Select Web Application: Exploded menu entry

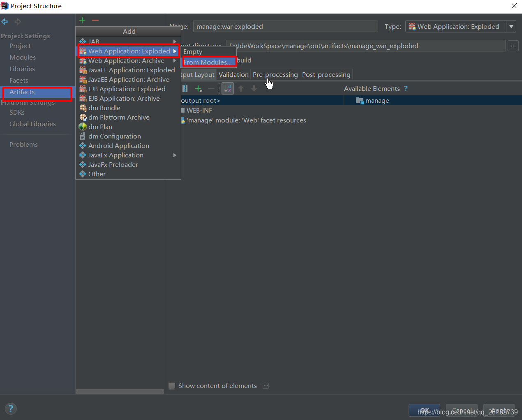[x=128, y=51]
